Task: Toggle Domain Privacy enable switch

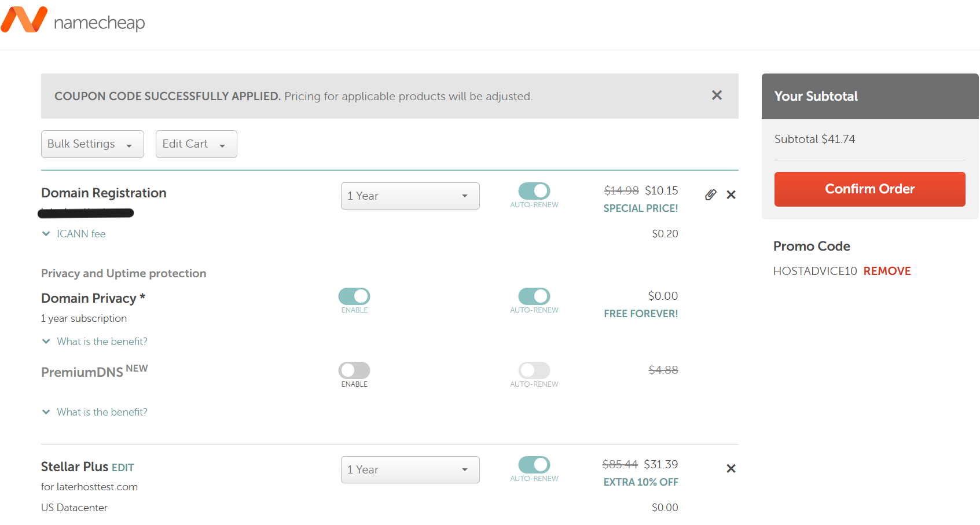Action: point(354,296)
